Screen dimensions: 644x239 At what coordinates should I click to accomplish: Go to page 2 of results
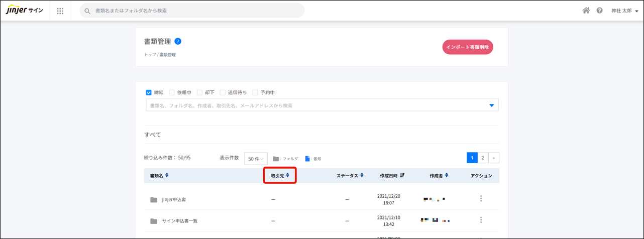(x=483, y=158)
